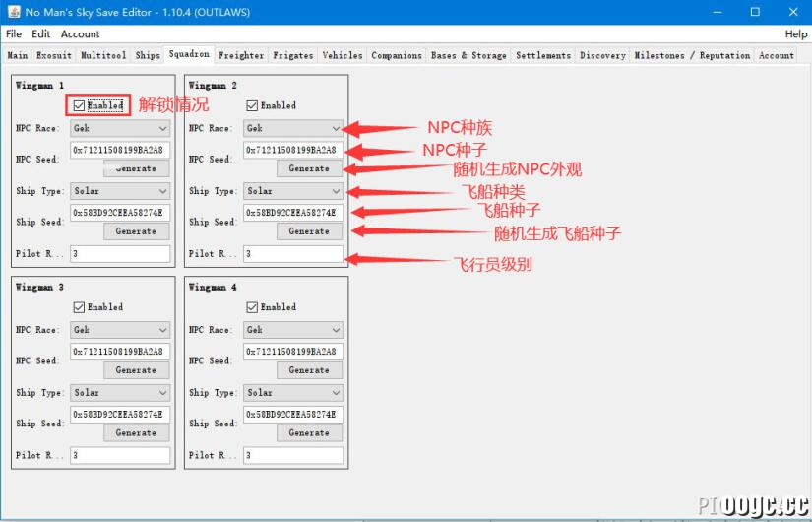Generate new NPC seed for Wingman 1
Image resolution: width=812 pixels, height=522 pixels.
136,168
